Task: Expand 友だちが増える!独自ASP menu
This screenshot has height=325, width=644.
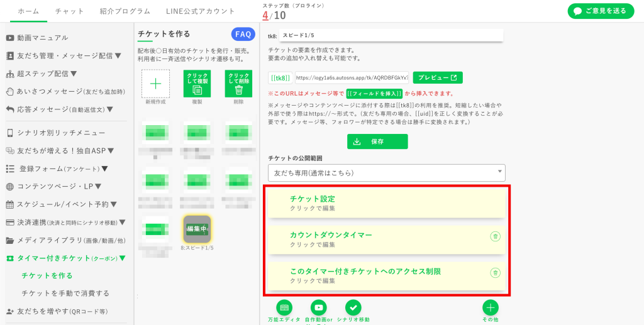Action: tap(111, 151)
